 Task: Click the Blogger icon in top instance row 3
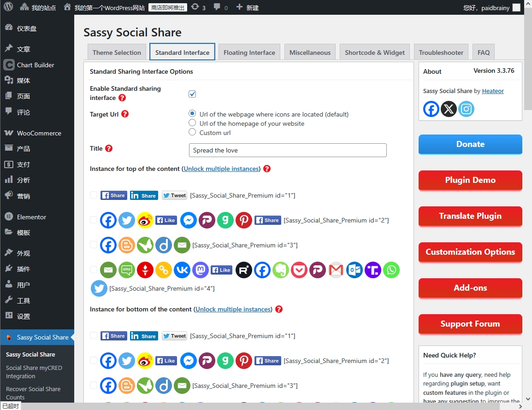click(x=127, y=245)
